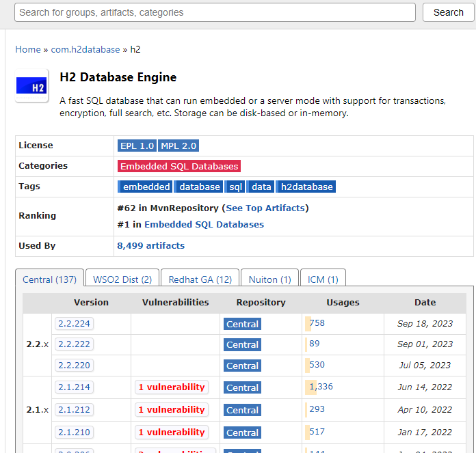Image resolution: width=476 pixels, height=453 pixels.
Task: Switch to the Nuiton (1) tab
Action: 270,279
